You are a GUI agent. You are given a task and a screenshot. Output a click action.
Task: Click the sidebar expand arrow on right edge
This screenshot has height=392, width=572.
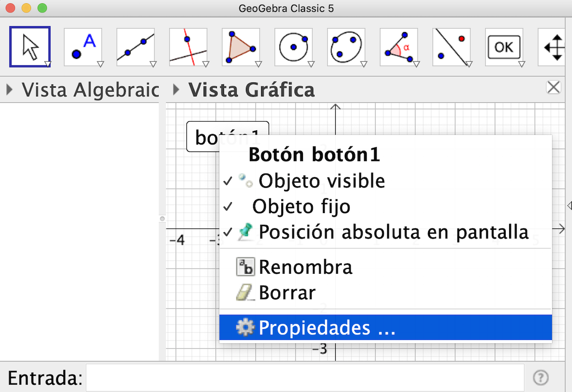[x=569, y=206]
